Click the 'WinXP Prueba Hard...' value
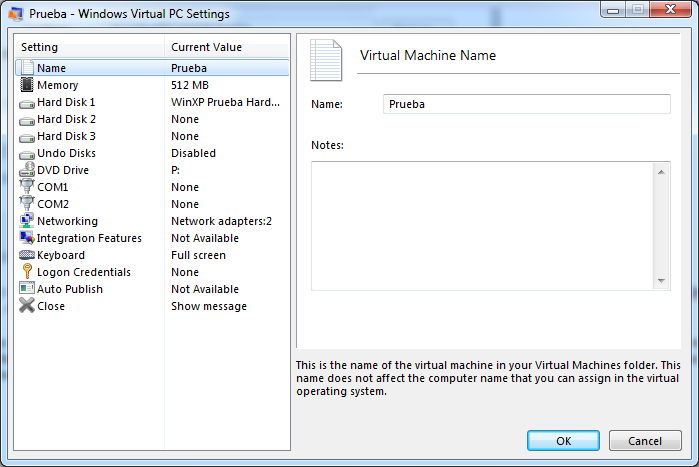Image resolution: width=699 pixels, height=467 pixels. [x=226, y=102]
